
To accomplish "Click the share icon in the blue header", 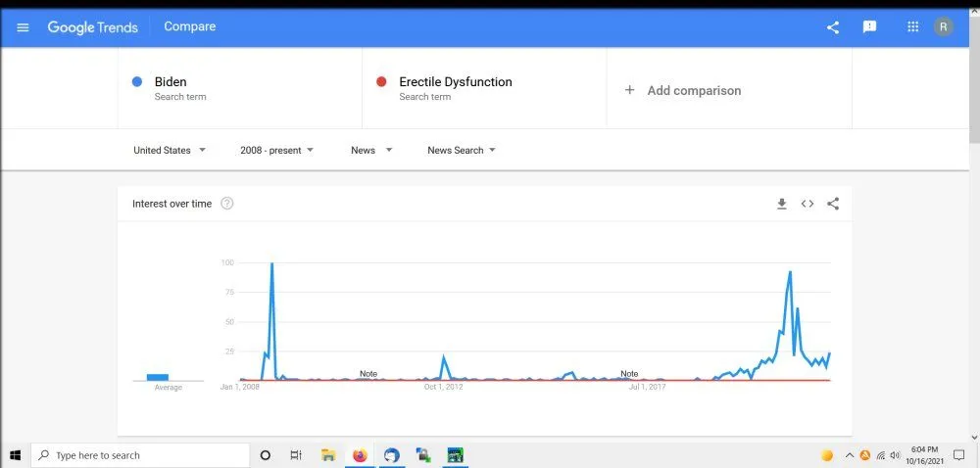I will (x=833, y=27).
